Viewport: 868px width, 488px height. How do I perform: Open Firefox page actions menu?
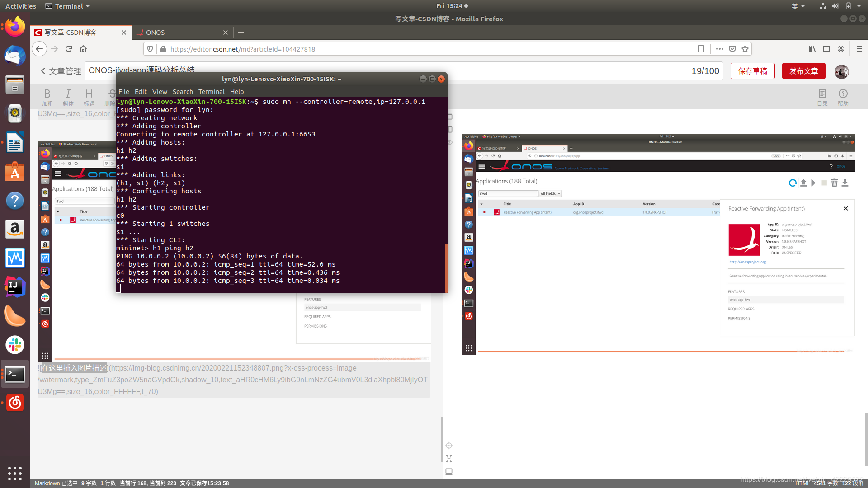(720, 49)
